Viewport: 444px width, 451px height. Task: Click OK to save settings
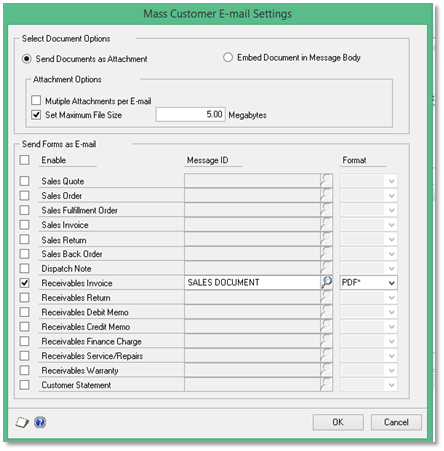coord(338,422)
